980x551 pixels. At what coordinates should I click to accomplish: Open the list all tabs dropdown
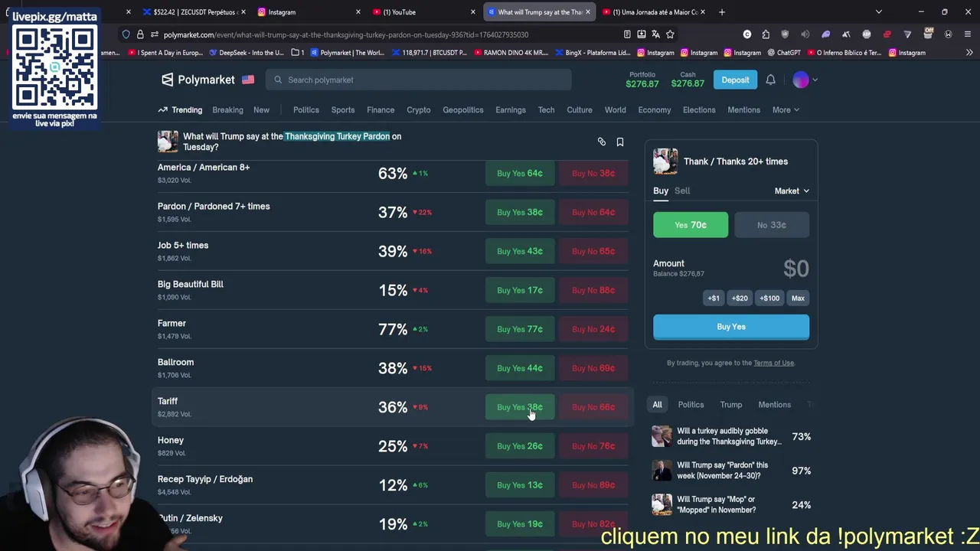878,12
